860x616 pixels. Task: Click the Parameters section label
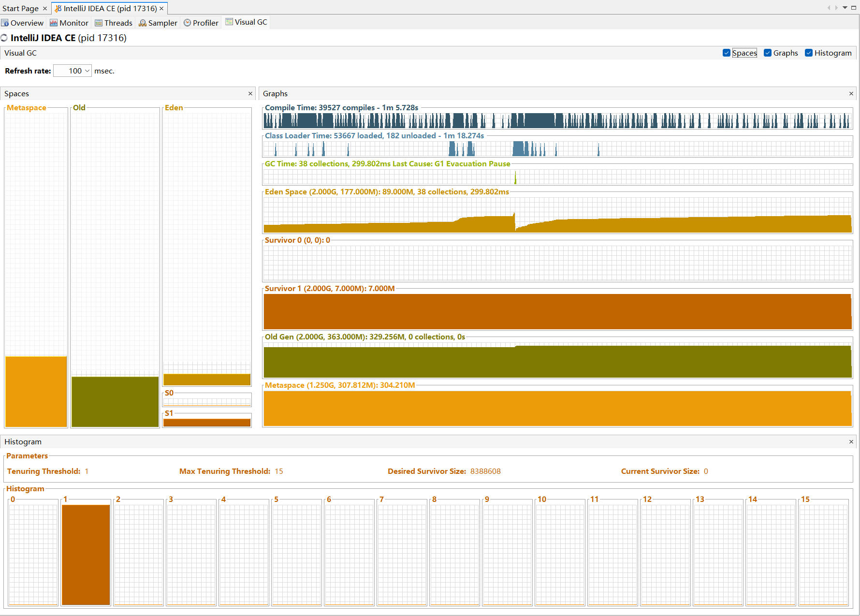(x=27, y=456)
